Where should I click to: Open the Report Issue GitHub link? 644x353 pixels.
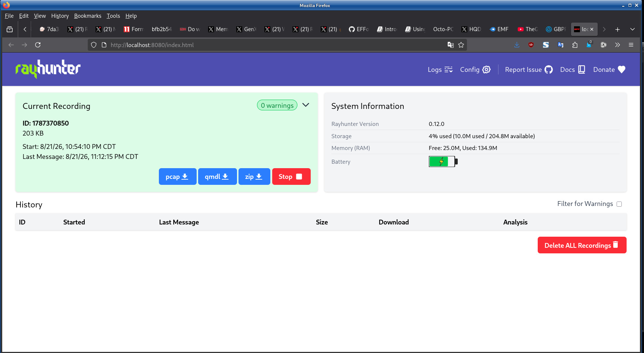coord(529,70)
